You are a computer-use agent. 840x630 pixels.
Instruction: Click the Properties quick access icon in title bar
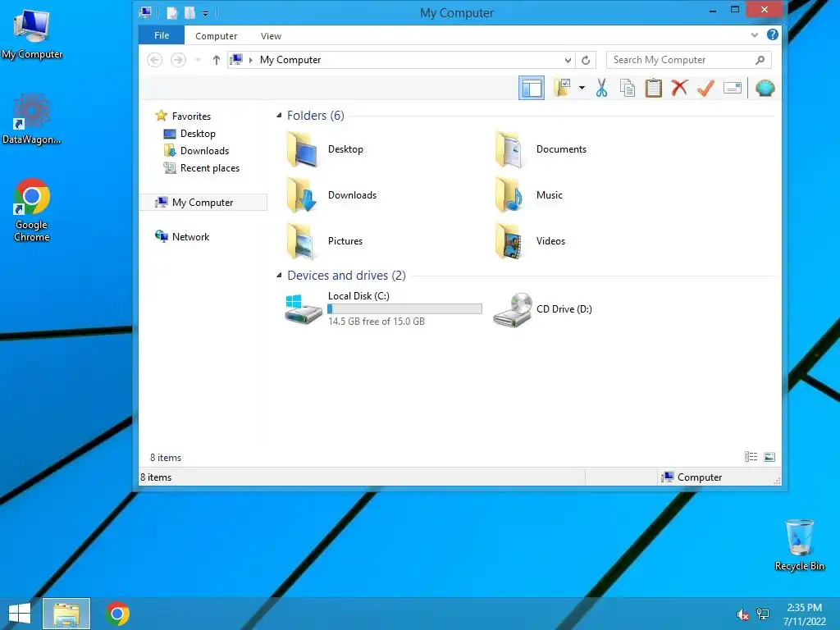[x=171, y=12]
